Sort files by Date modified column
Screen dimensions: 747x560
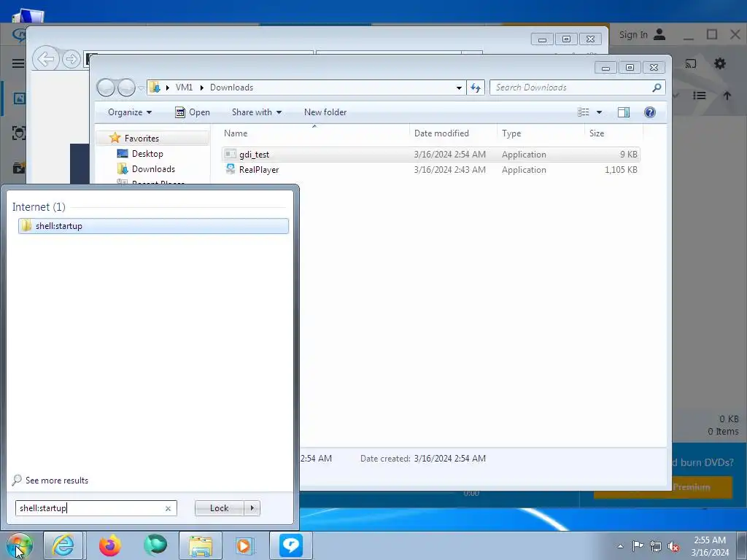(452, 133)
